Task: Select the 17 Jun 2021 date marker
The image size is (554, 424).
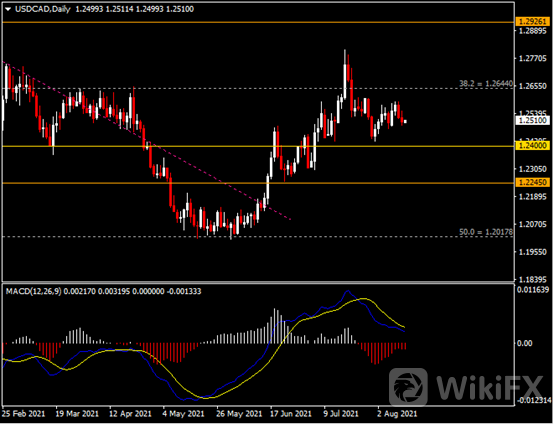Action: click(291, 413)
